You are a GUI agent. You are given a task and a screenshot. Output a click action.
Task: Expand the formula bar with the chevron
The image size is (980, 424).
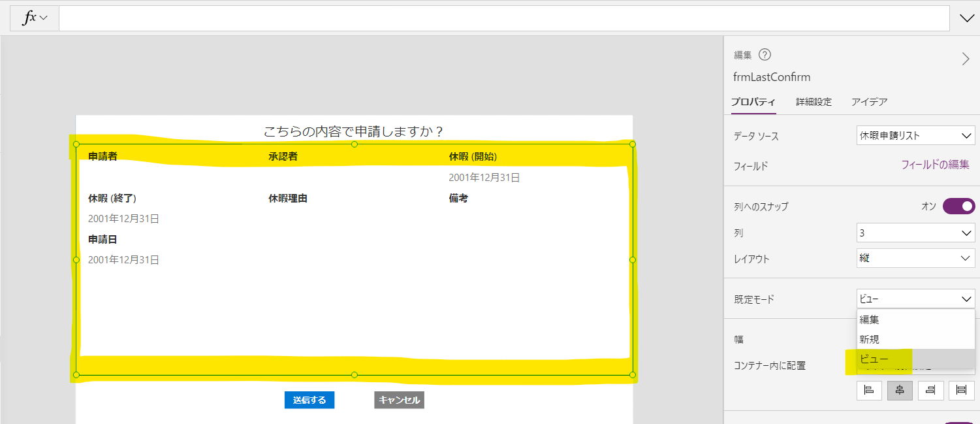967,18
